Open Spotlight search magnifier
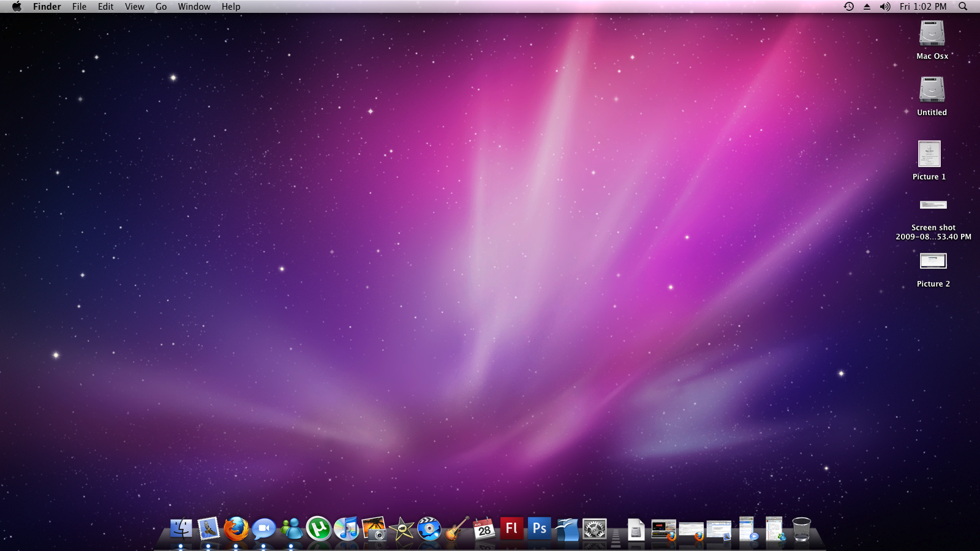This screenshot has height=551, width=980. [x=963, y=6]
